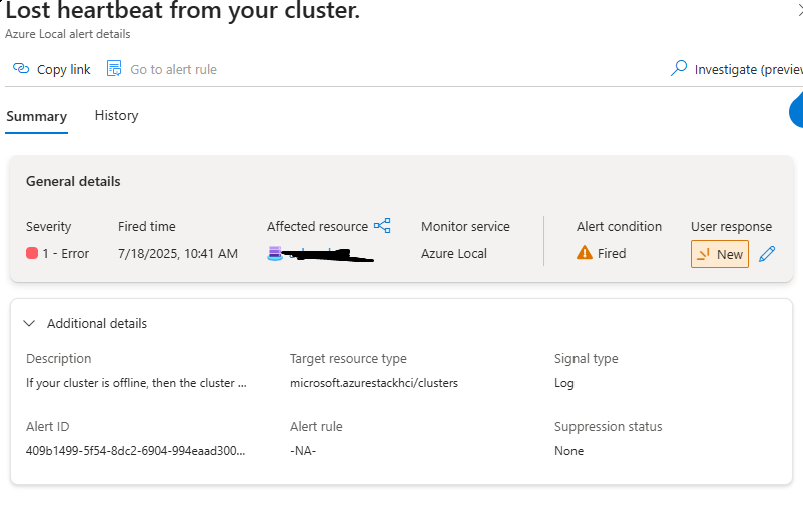Viewport: 803px width, 507px height.
Task: Click the 'User response' label
Action: click(x=731, y=226)
